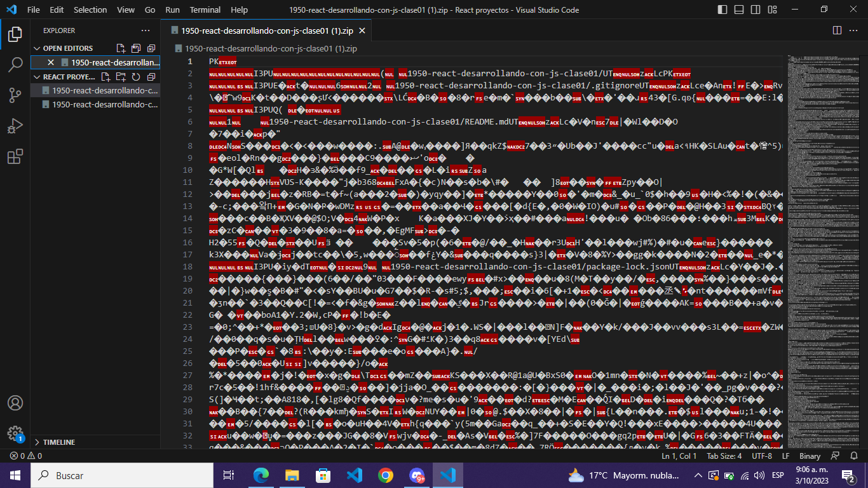Open the View menu
The height and width of the screenshot is (488, 868).
pos(126,10)
